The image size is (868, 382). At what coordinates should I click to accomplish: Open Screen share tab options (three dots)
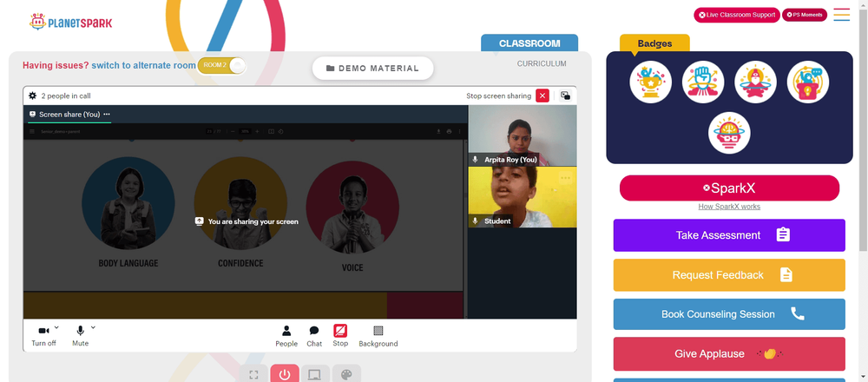click(107, 114)
